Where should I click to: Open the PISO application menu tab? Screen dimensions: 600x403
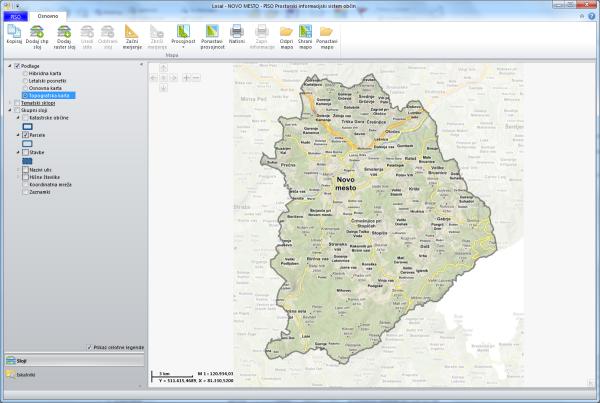tap(13, 16)
